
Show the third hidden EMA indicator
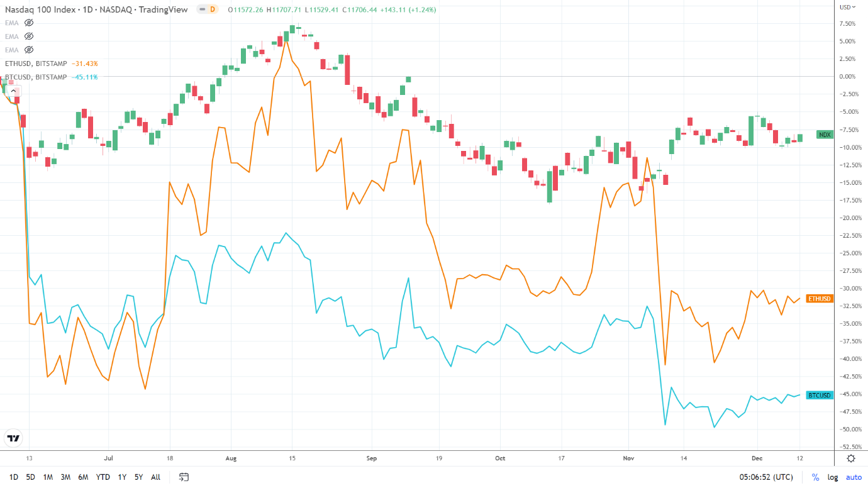(29, 50)
